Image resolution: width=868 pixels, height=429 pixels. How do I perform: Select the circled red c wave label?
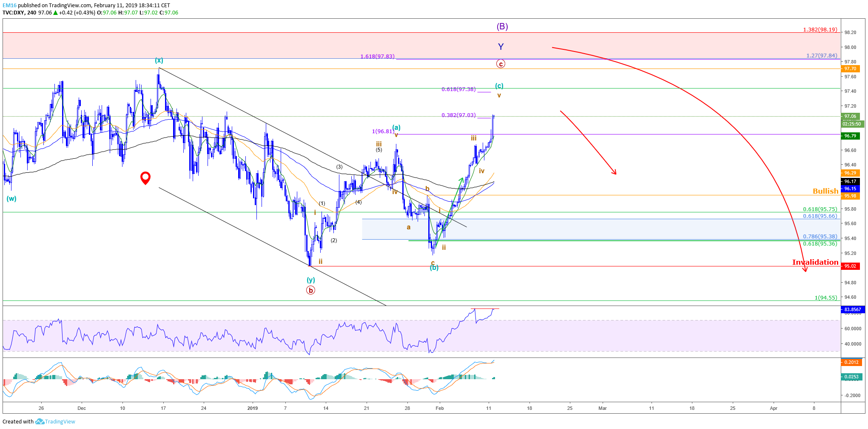tap(501, 64)
